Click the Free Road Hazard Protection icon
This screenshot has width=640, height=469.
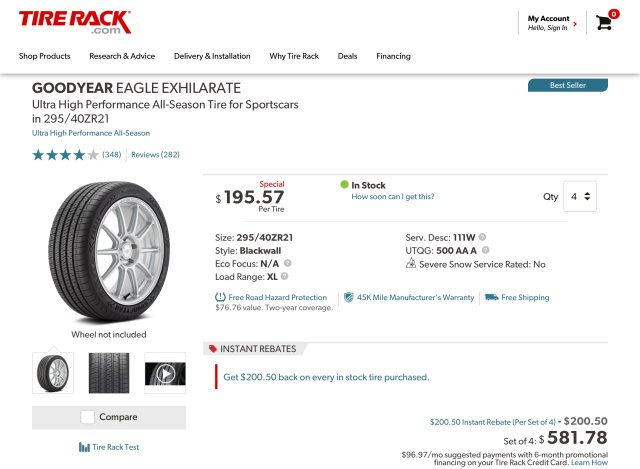tap(220, 297)
